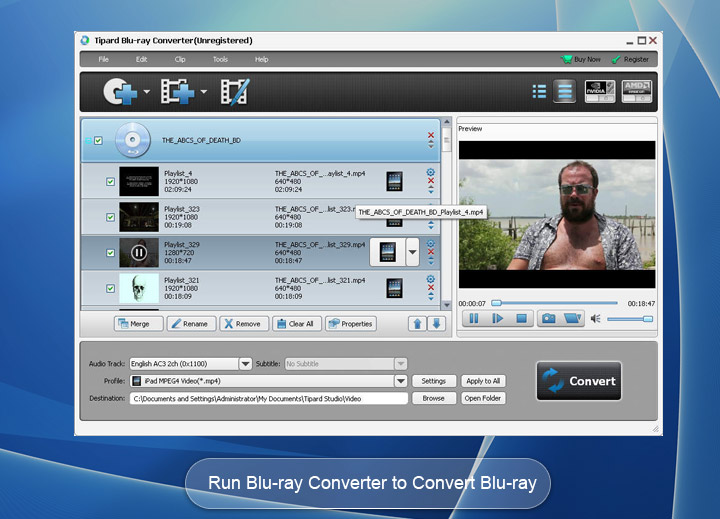Open the Profile dropdown list
Viewport: 720px width, 519px height.
point(401,381)
